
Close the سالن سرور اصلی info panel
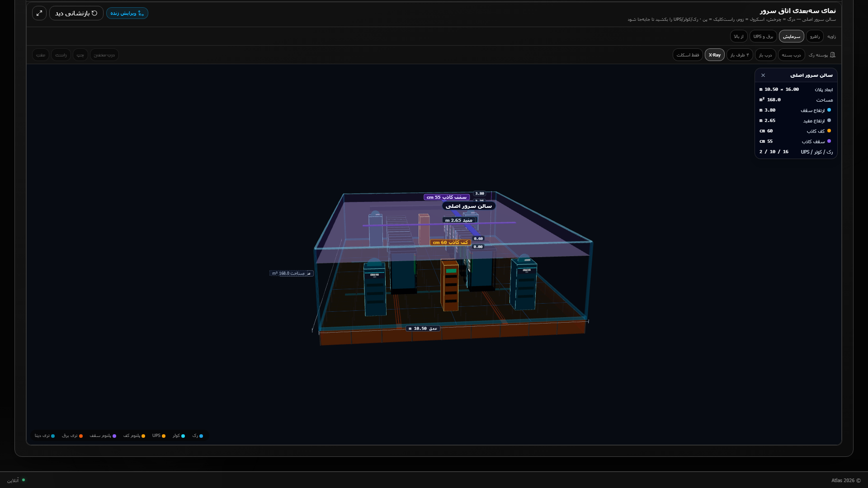[763, 75]
